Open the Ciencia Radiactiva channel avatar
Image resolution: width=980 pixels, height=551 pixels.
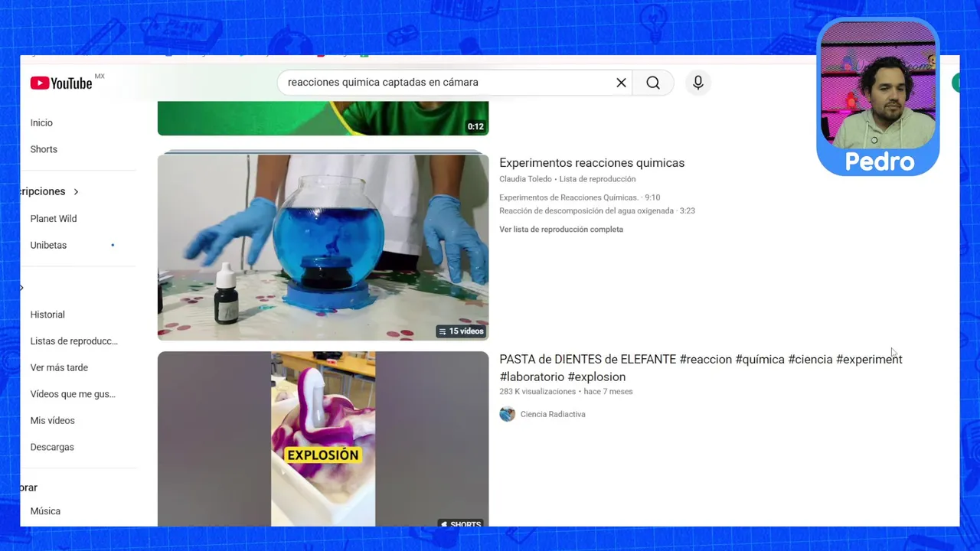click(507, 414)
